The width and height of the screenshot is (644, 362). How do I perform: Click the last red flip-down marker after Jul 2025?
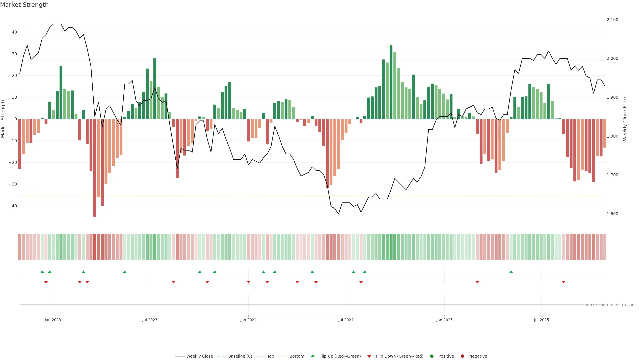tap(563, 282)
